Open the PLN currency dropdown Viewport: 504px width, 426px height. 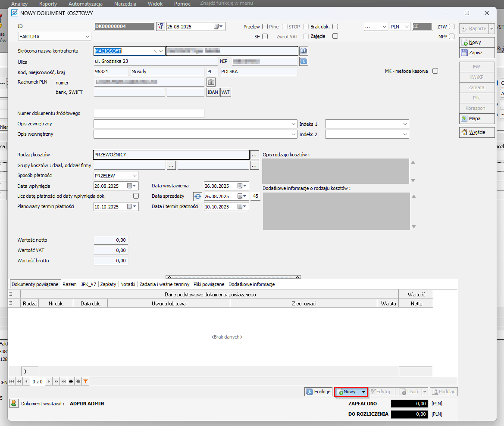tap(406, 27)
